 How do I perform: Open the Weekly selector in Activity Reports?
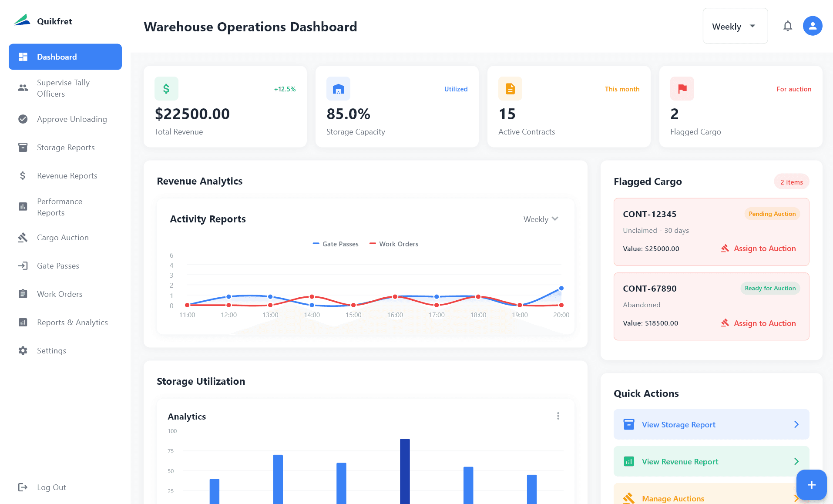coord(540,219)
